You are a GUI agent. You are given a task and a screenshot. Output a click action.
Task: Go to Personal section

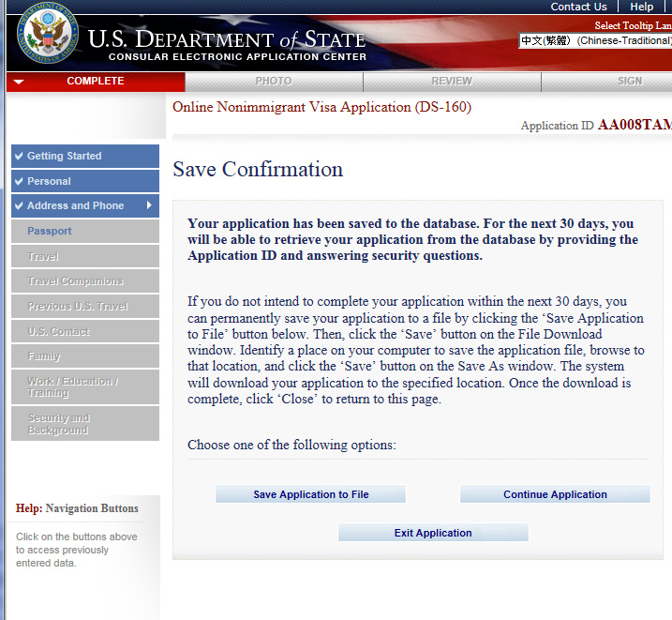pyautogui.click(x=85, y=181)
